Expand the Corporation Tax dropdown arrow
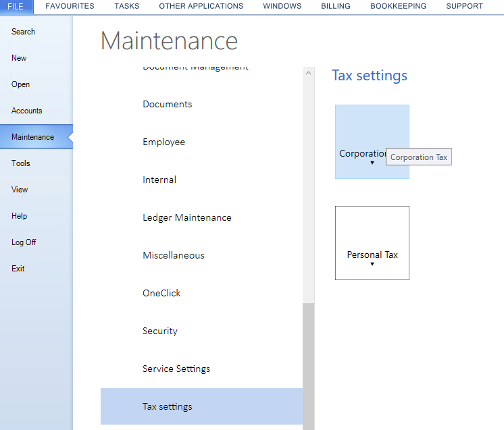 [372, 163]
